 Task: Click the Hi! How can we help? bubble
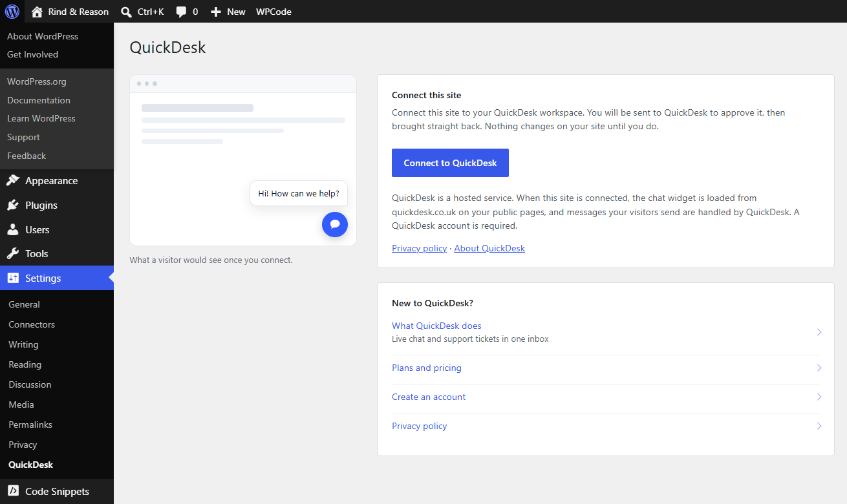tap(299, 193)
